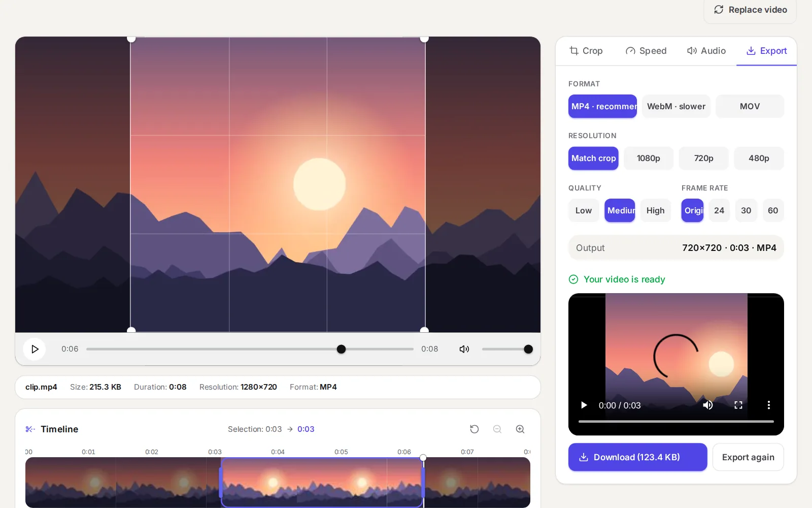Set resolution to 1080p
Screen dimensions: 812x508
coord(649,158)
